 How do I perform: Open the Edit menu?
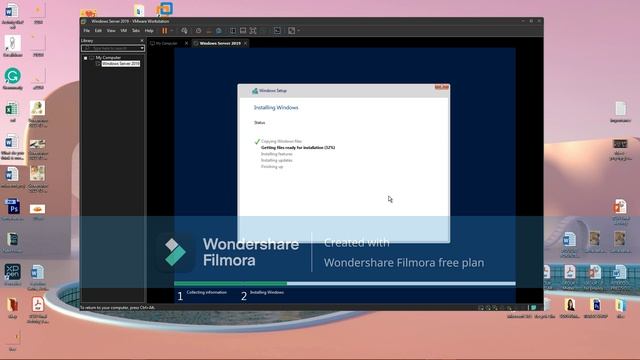pos(98,31)
